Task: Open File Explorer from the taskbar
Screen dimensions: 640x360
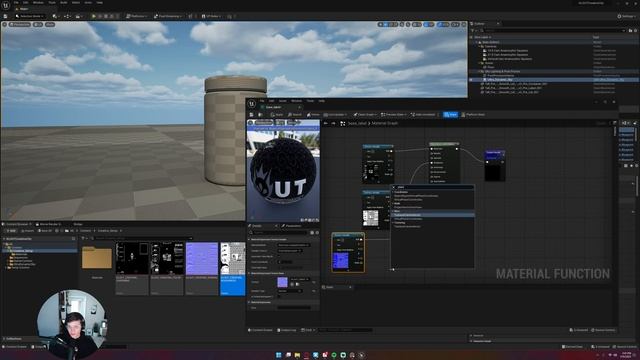Action: coord(297,355)
